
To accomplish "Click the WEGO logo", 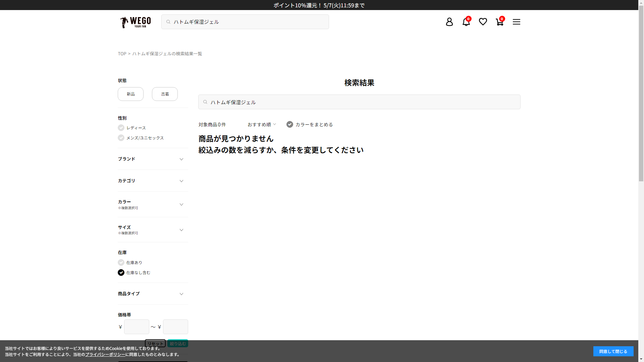I will click(x=136, y=22).
